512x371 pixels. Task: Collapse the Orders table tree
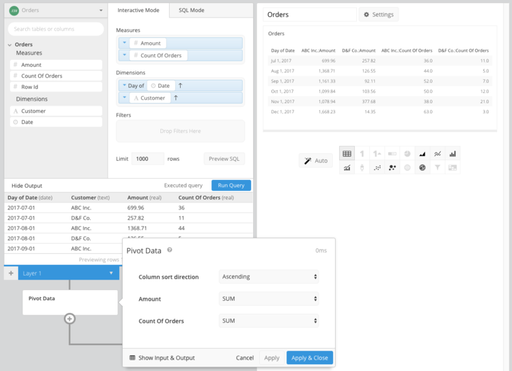click(x=10, y=45)
